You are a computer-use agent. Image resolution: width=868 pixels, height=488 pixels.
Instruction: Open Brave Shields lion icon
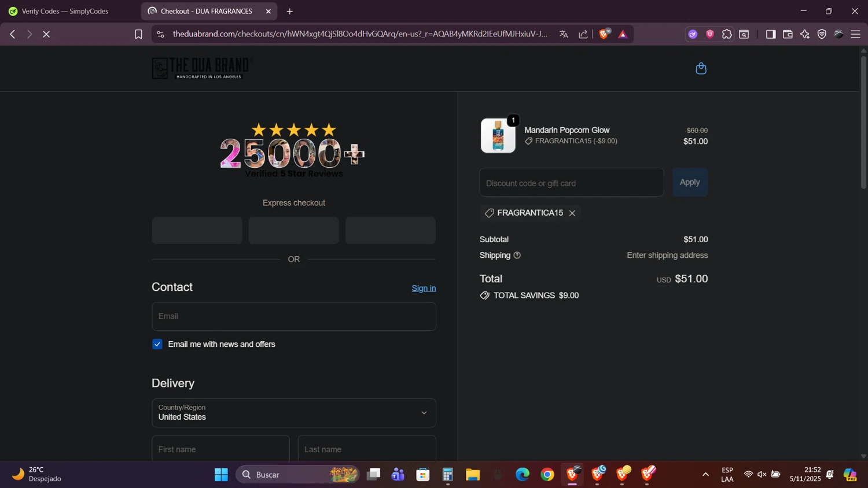[604, 34]
